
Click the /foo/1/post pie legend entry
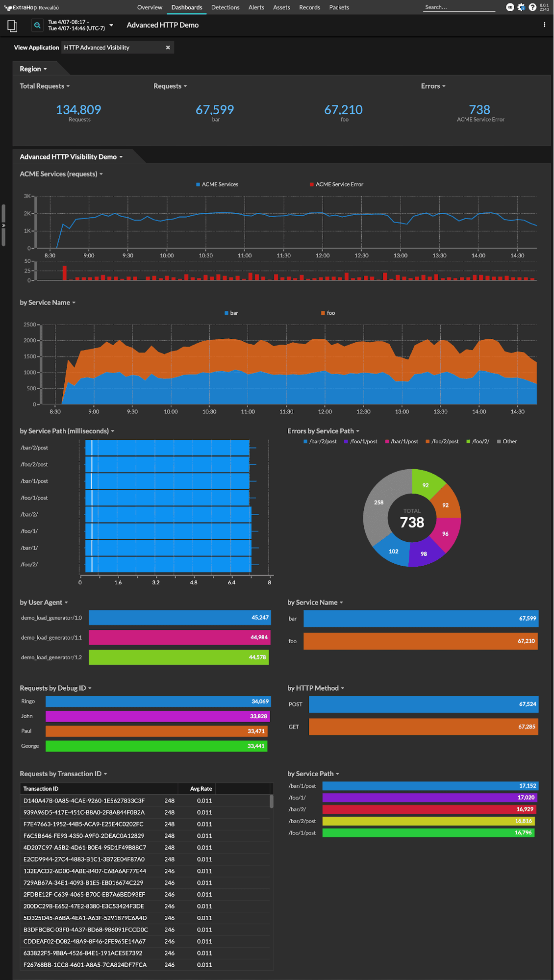pyautogui.click(x=361, y=442)
